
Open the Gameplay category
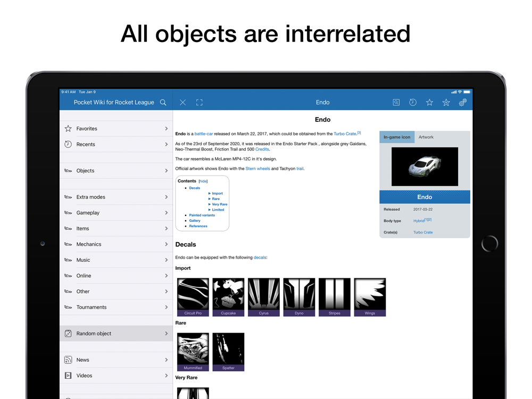[116, 213]
